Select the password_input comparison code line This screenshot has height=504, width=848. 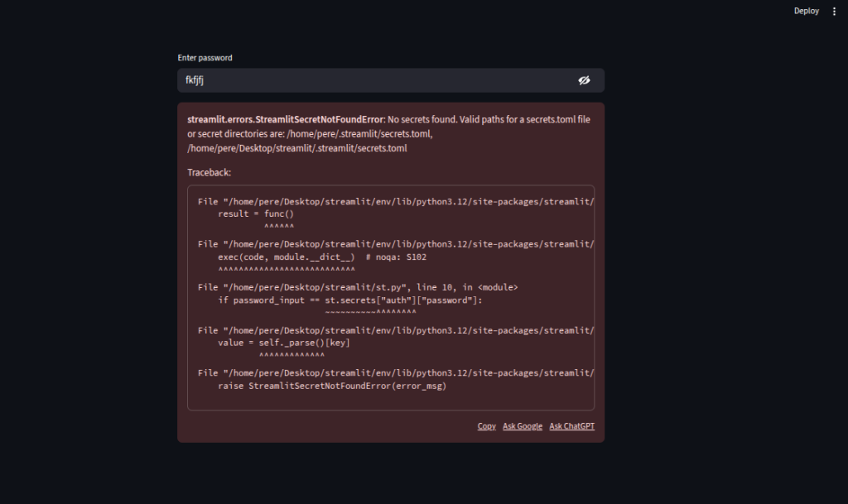350,300
